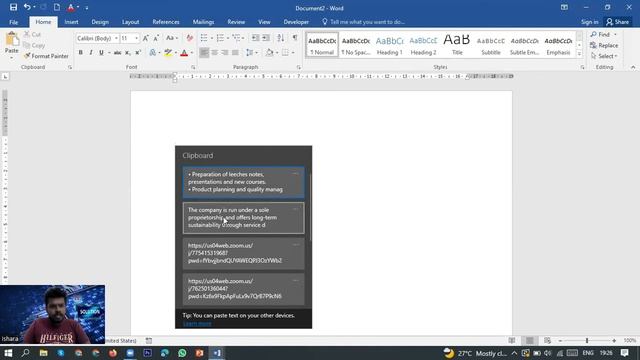This screenshot has width=640, height=360.
Task: Apply the Heading 1 style
Action: (x=389, y=45)
